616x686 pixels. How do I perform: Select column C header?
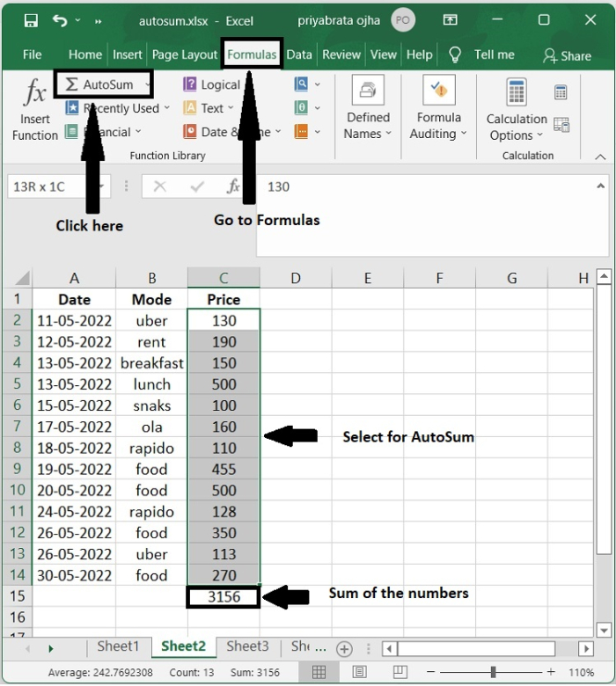pyautogui.click(x=224, y=278)
